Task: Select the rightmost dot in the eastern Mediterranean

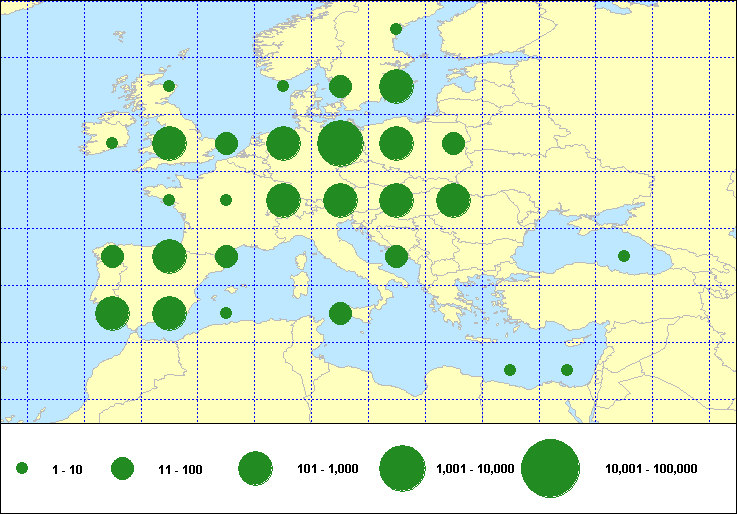Action: click(x=567, y=370)
